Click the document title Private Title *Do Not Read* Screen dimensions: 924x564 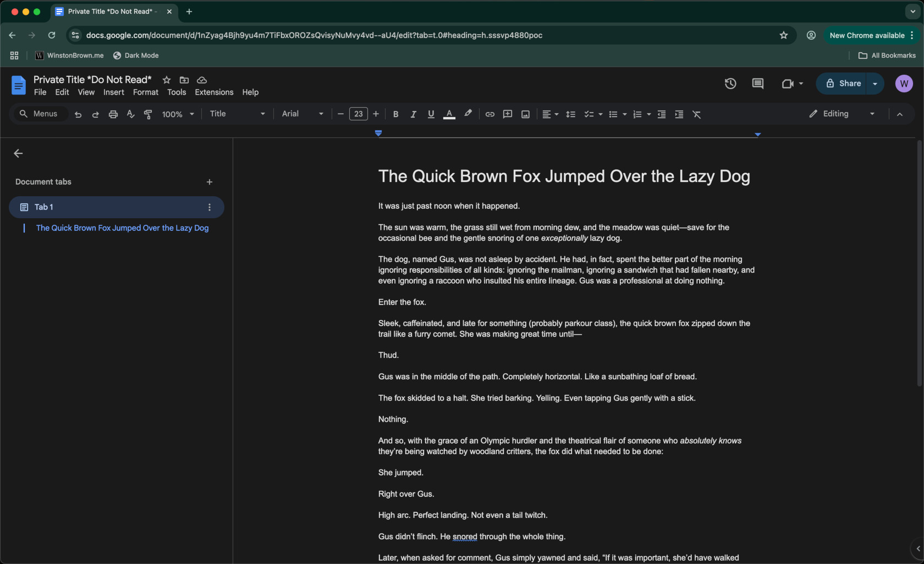click(x=92, y=80)
